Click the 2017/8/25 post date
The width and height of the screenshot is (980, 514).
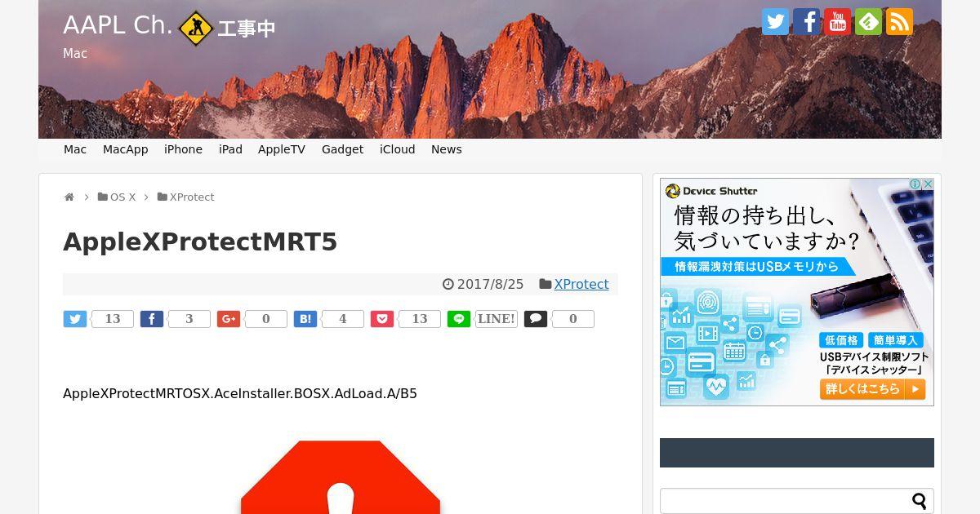[x=490, y=284]
